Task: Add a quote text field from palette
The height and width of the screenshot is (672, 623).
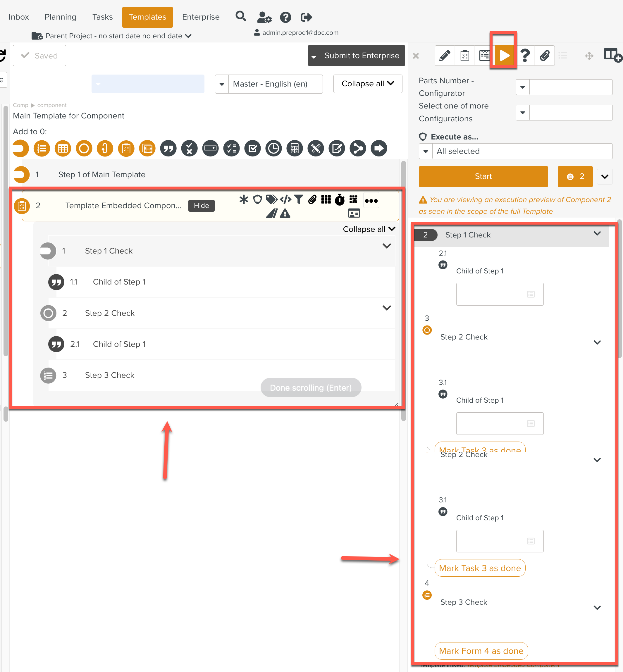Action: [x=168, y=148]
